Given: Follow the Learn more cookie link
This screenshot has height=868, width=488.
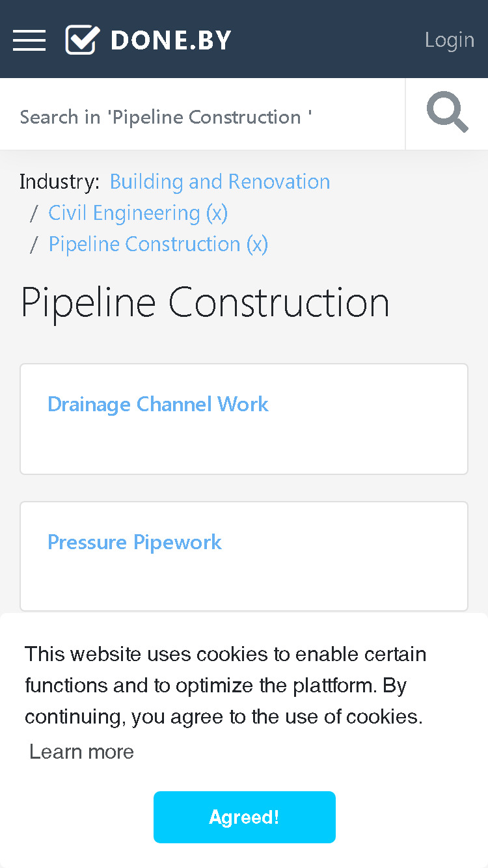Looking at the screenshot, I should [81, 752].
